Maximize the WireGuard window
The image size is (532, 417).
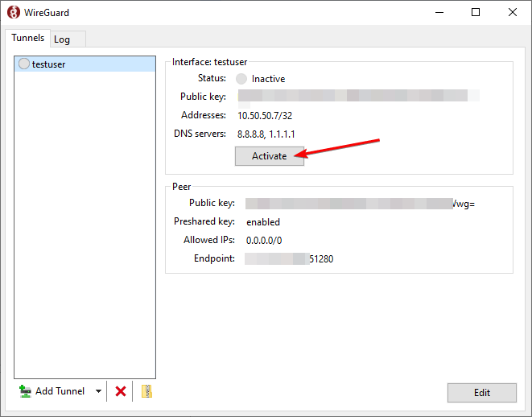coord(476,13)
